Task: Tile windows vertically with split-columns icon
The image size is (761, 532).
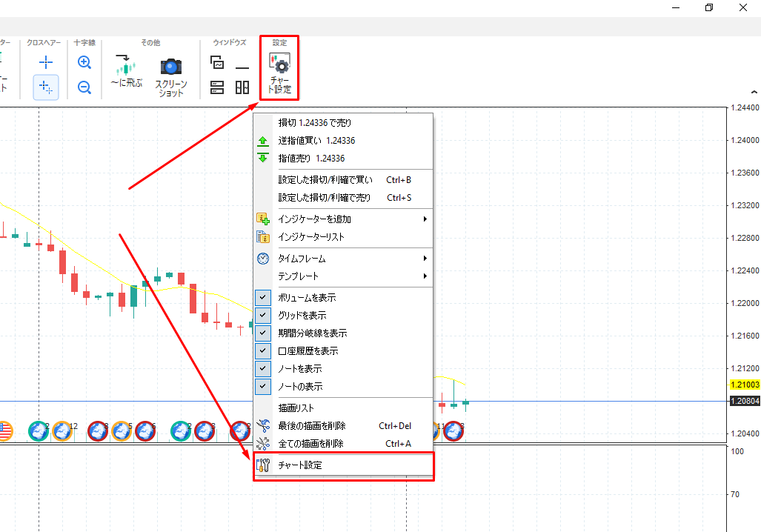Action: pos(242,87)
